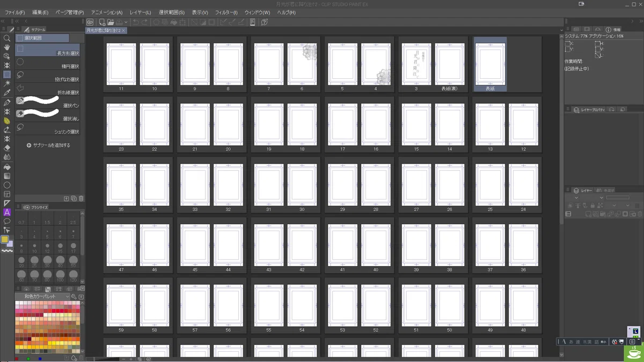Open the ウィンドウ(W) menu
The height and width of the screenshot is (362, 644).
257,12
